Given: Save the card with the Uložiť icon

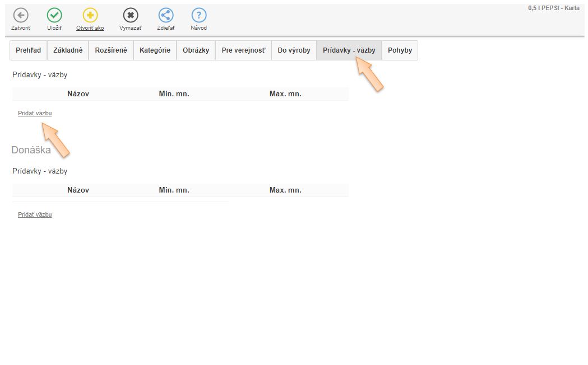Looking at the screenshot, I should (54, 16).
